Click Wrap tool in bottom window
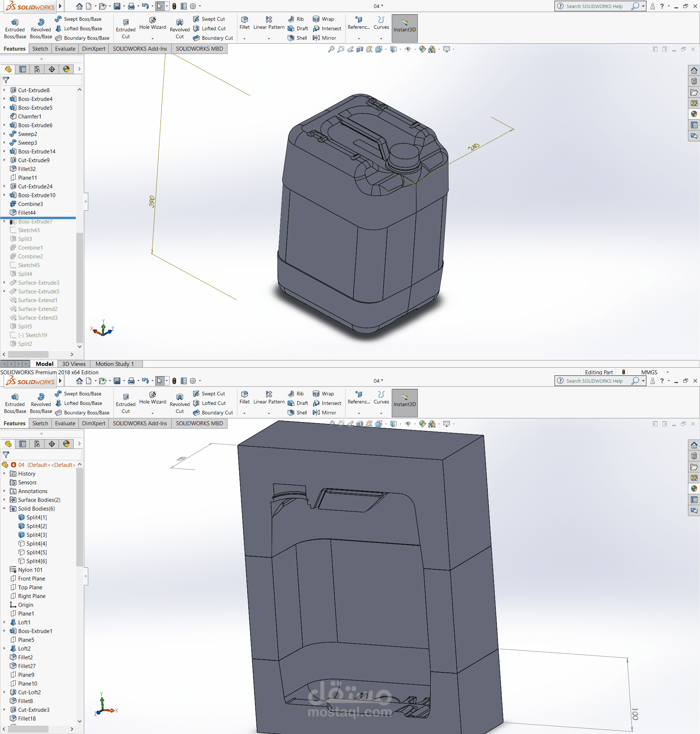Viewport: 700px width, 734px height. [323, 394]
